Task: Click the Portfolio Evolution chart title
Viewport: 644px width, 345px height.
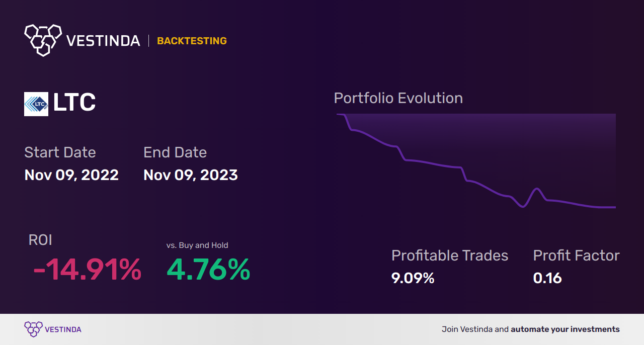Action: point(398,98)
